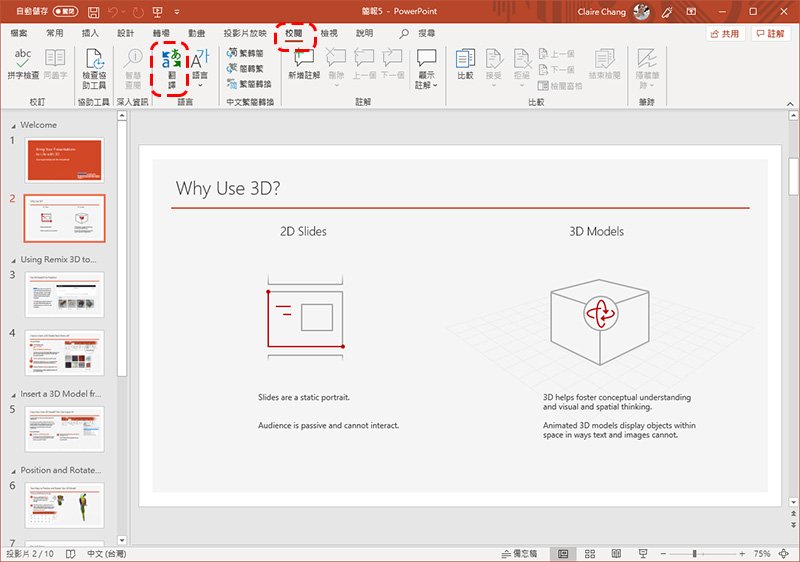
Task: Add a 新增註解 new comment
Action: 304,65
